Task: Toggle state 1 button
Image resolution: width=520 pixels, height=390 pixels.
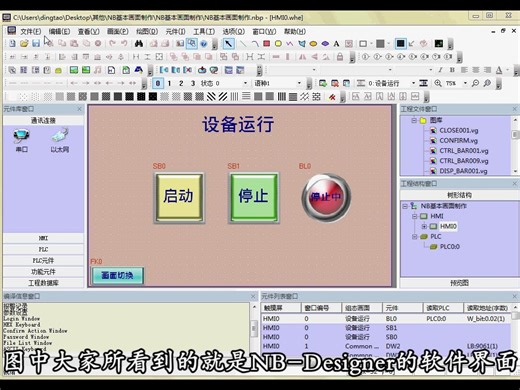Action: pyautogui.click(x=169, y=83)
